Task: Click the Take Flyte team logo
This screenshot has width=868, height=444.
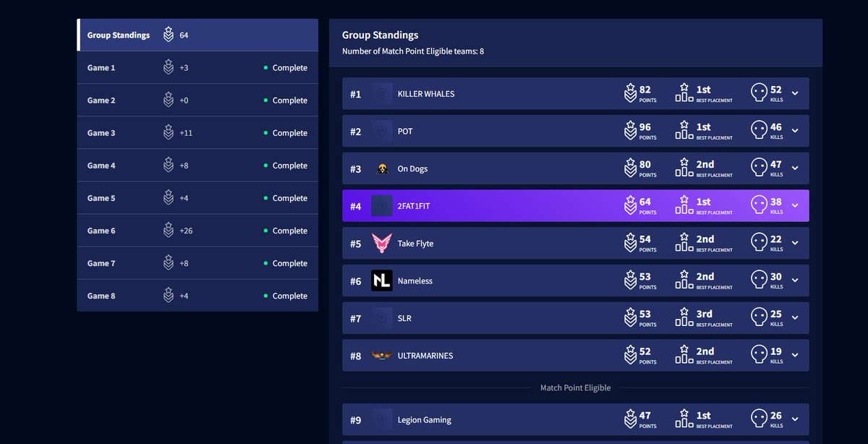Action: tap(382, 244)
